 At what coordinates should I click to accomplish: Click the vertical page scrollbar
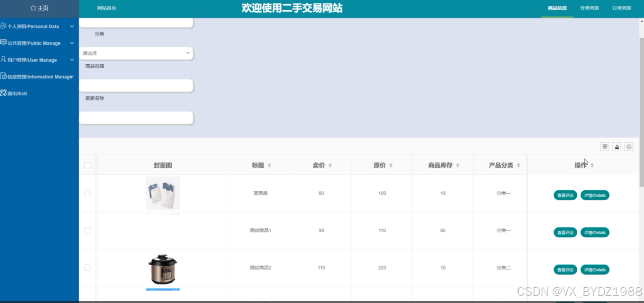click(x=641, y=113)
